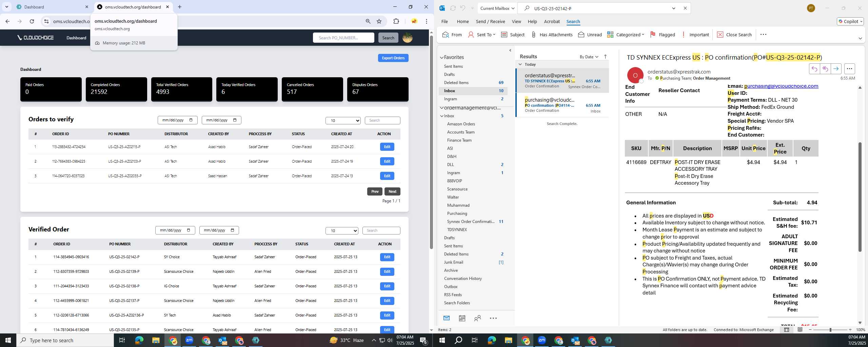The height and width of the screenshot is (347, 868).
Task: Filter search by Has Attachments
Action: (x=552, y=35)
